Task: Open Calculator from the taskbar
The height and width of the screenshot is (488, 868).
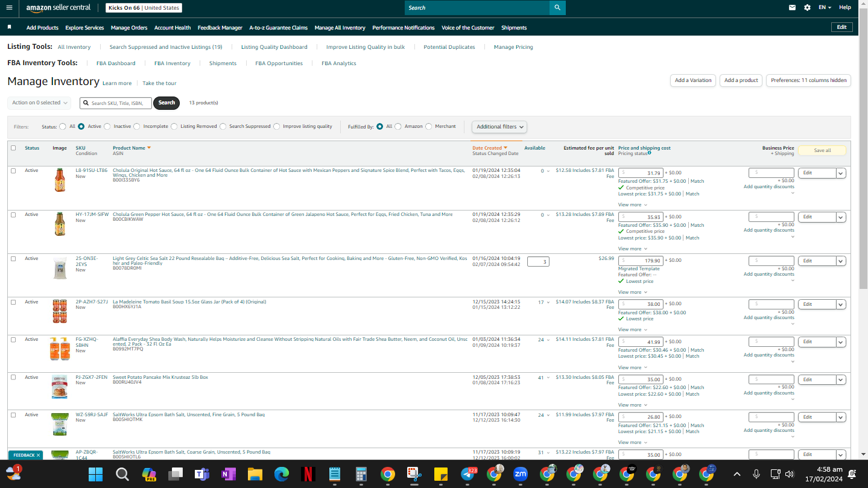Action: click(361, 474)
